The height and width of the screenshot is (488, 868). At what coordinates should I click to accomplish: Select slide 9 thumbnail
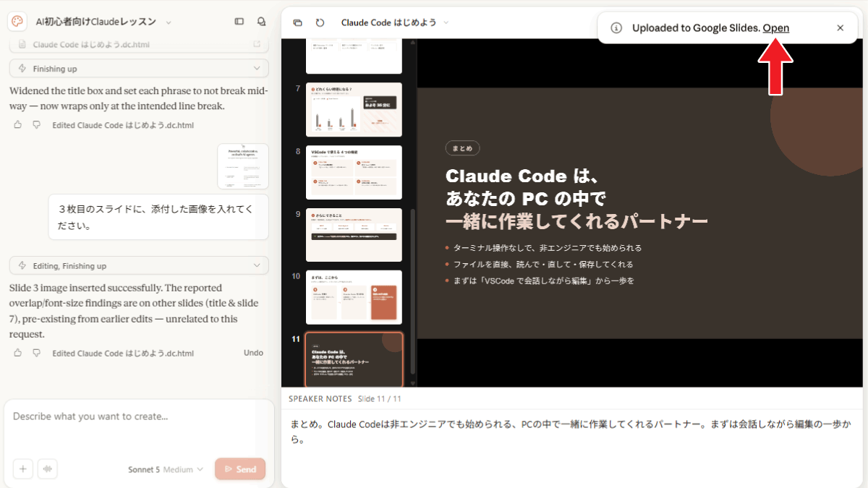pos(354,235)
